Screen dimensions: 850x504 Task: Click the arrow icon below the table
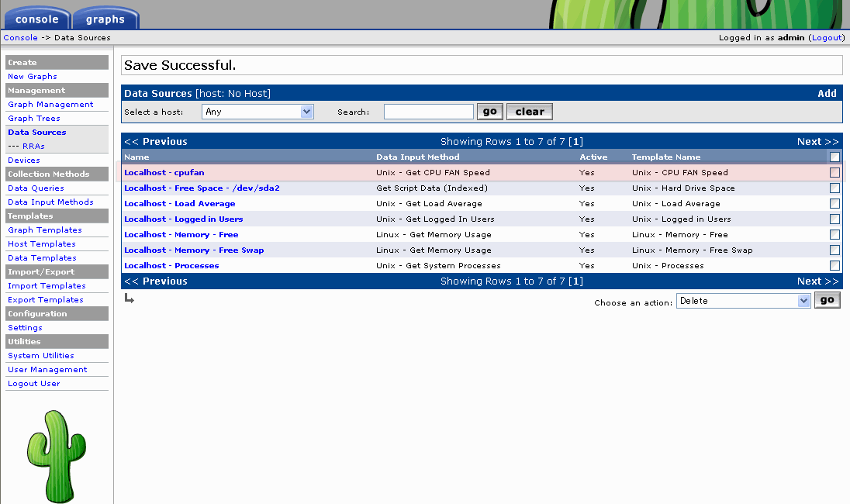pos(130,299)
